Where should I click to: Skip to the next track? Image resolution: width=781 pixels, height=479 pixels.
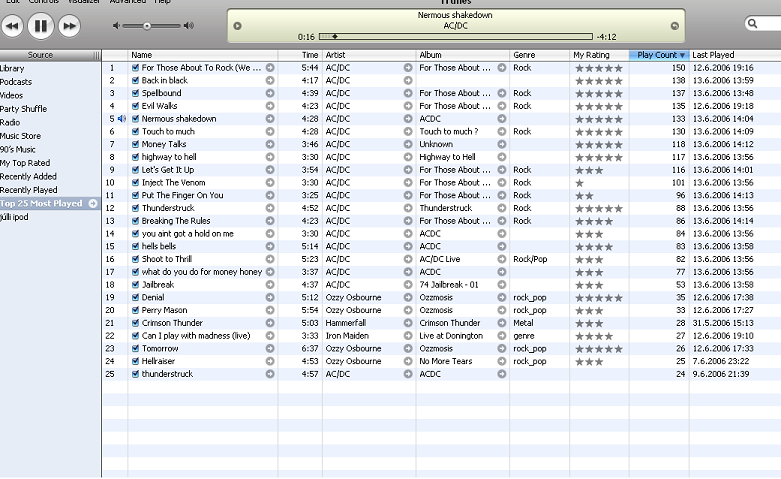coord(69,26)
